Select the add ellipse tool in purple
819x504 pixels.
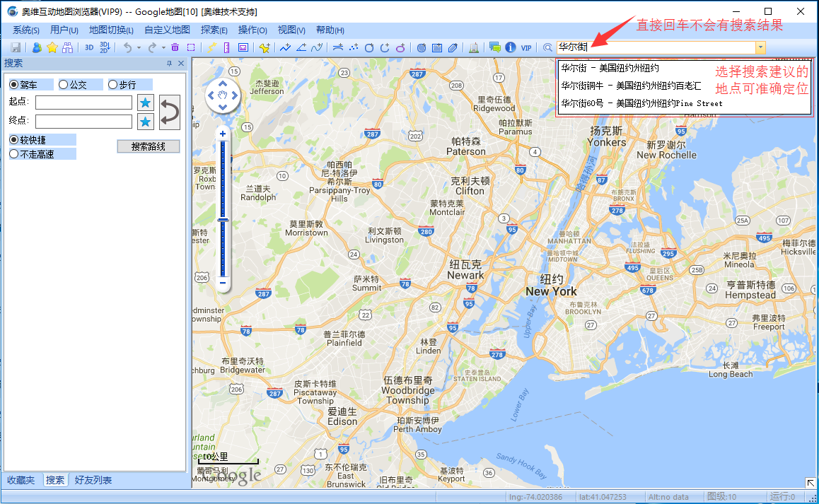point(400,47)
